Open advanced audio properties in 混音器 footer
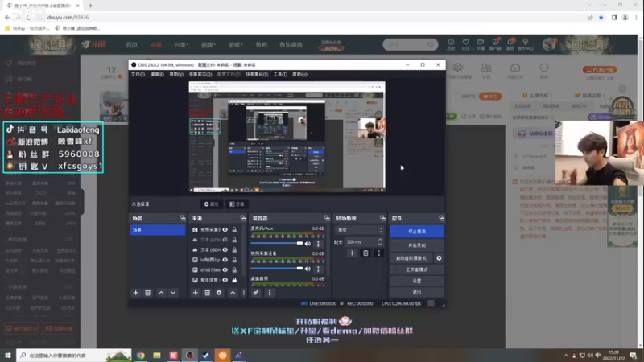644x362 pixels. click(x=256, y=293)
